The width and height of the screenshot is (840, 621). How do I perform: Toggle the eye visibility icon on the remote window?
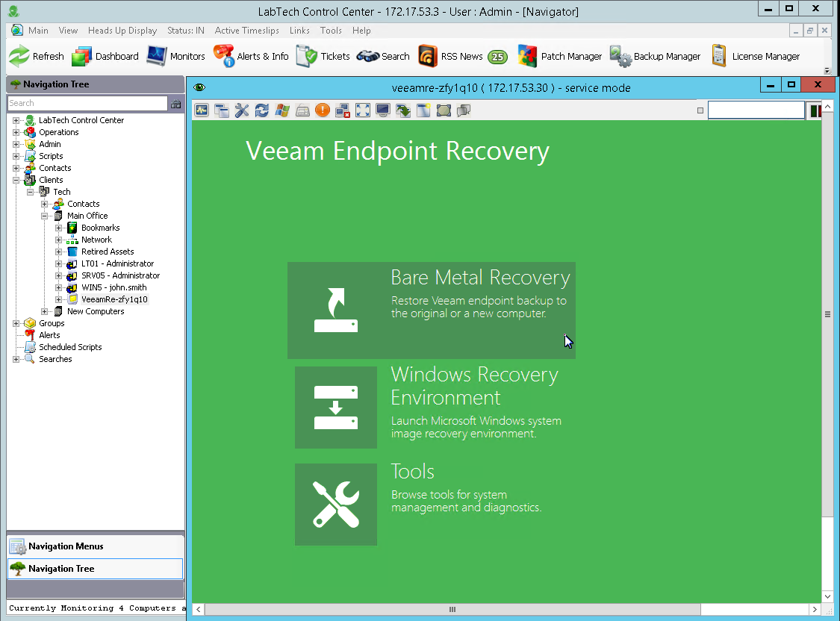point(199,87)
